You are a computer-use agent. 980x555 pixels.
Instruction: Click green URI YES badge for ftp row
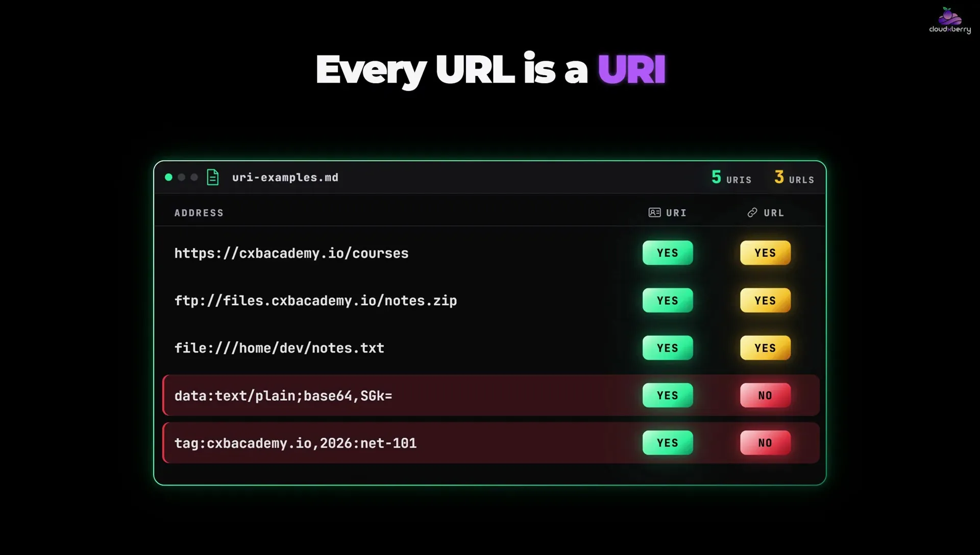click(668, 300)
